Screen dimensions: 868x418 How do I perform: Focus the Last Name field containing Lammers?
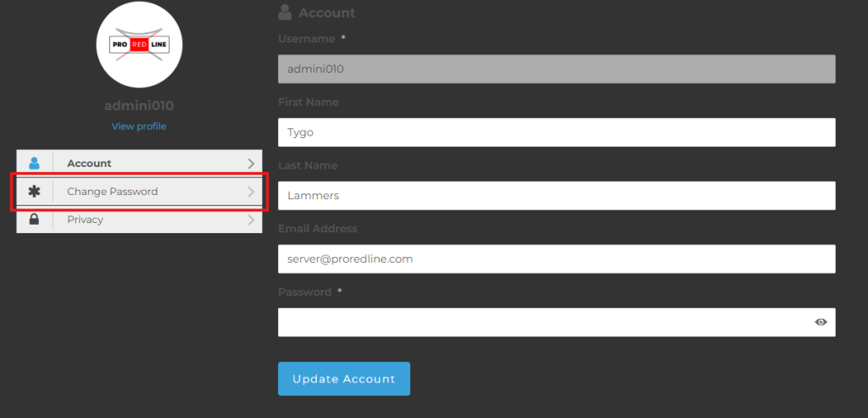tap(556, 196)
